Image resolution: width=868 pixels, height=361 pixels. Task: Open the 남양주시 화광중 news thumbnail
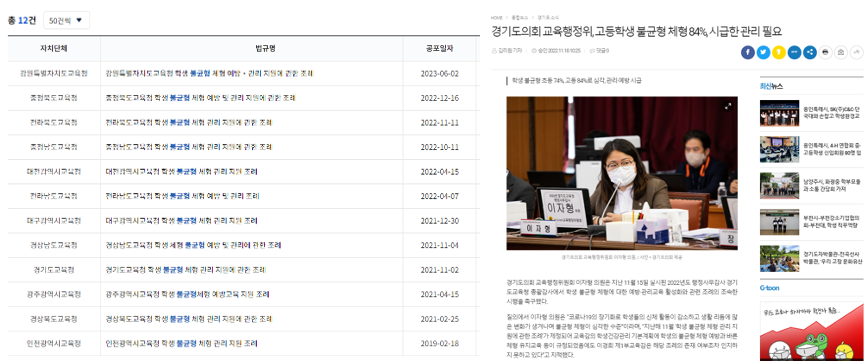point(779,185)
